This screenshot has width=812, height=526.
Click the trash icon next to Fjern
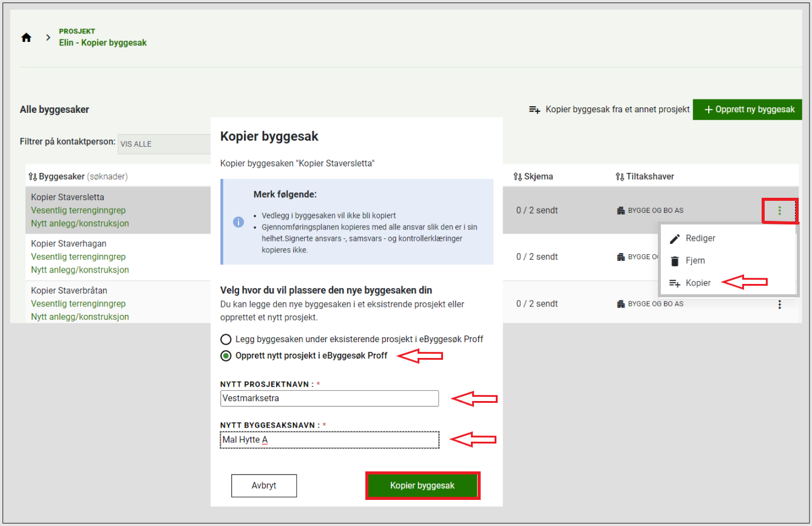(x=674, y=261)
